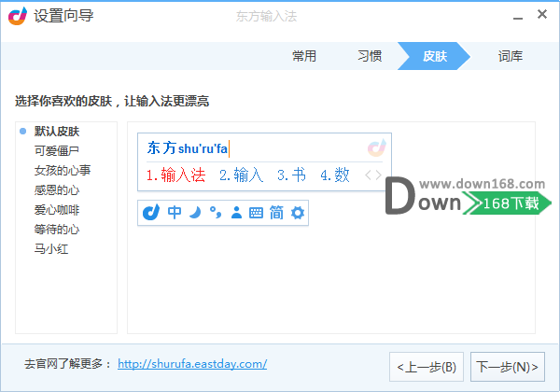Select the 马小红 skin
Screen dimensions: 560x392
coord(51,249)
